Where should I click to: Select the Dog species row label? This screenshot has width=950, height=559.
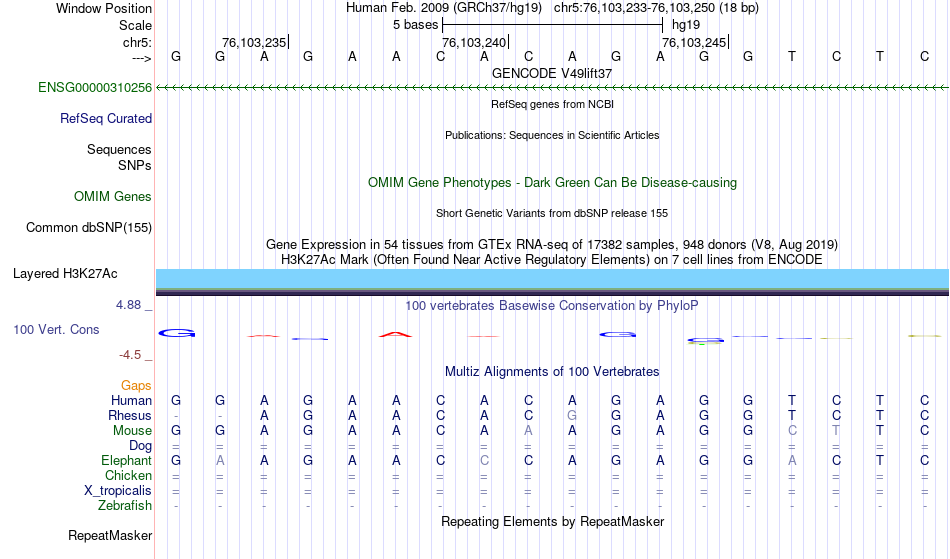(141, 446)
